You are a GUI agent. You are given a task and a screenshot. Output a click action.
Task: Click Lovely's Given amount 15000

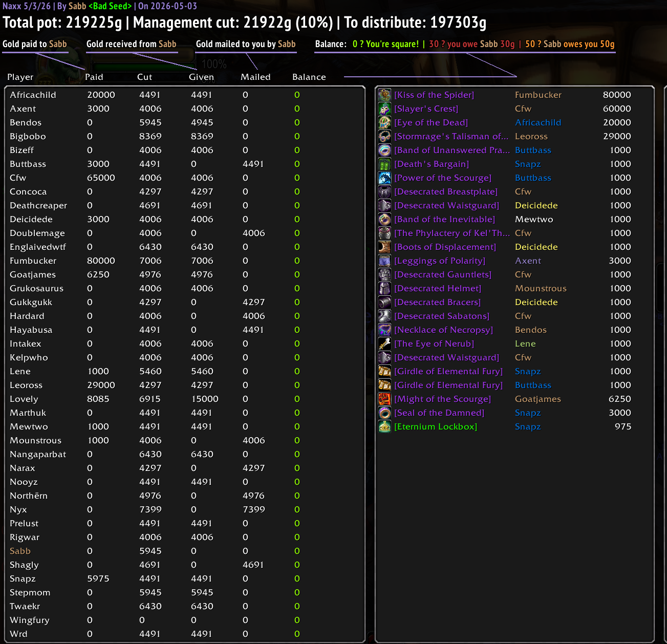click(x=205, y=399)
